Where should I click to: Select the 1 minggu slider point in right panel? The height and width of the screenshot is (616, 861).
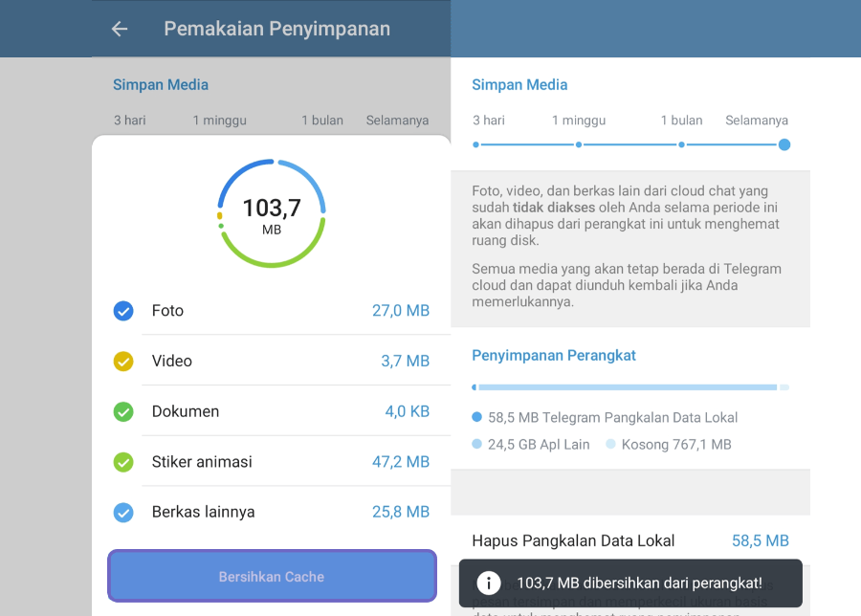coord(579,145)
